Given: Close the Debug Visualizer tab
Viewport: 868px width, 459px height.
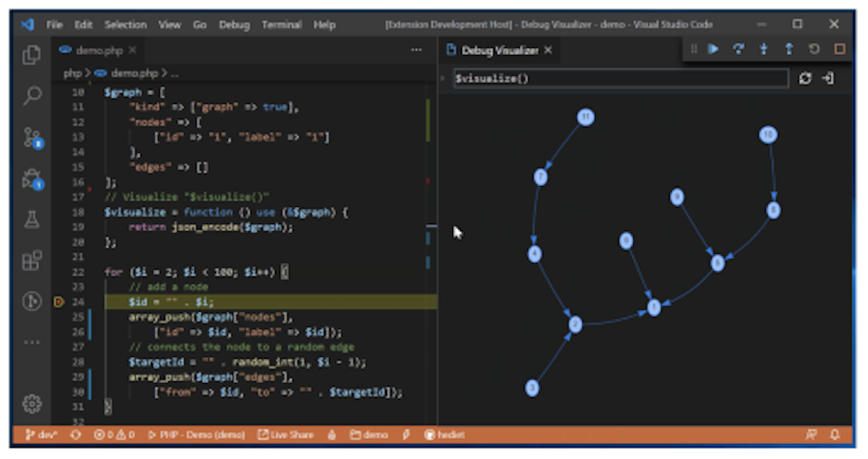Looking at the screenshot, I should 548,50.
